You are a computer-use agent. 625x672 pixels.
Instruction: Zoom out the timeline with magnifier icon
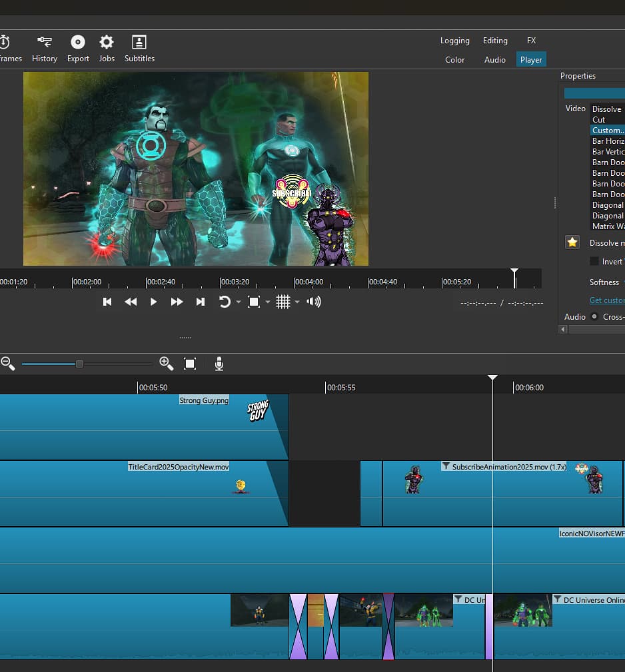(8, 364)
